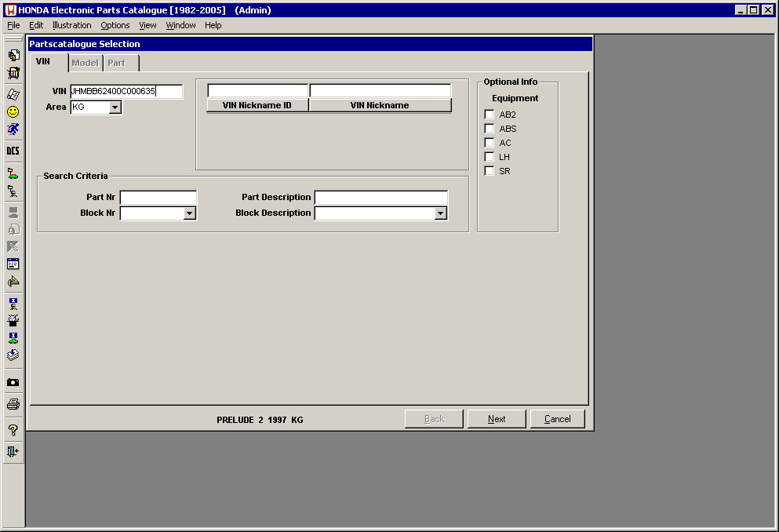This screenshot has height=532, width=779.
Task: Click the printer icon in the sidebar
Action: 13,404
